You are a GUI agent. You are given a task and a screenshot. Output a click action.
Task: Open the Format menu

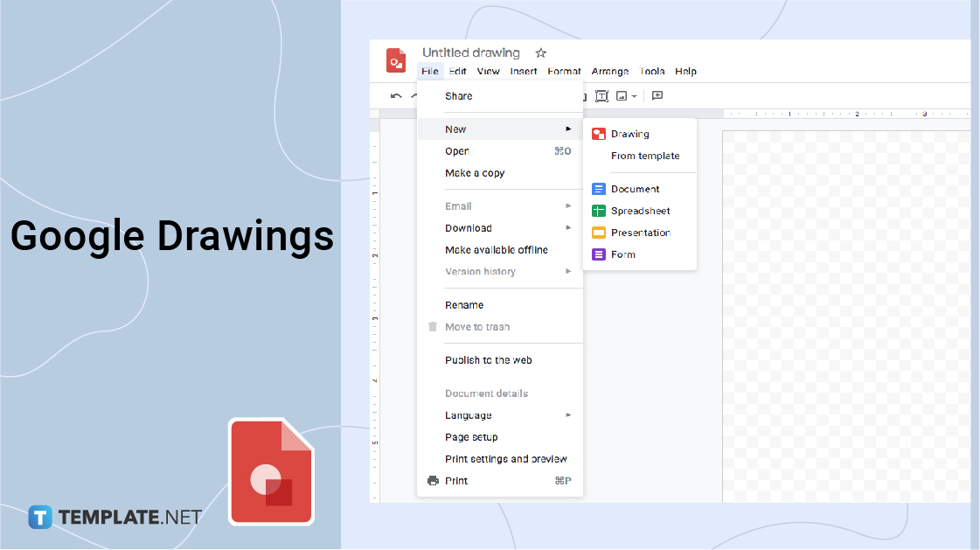point(565,71)
